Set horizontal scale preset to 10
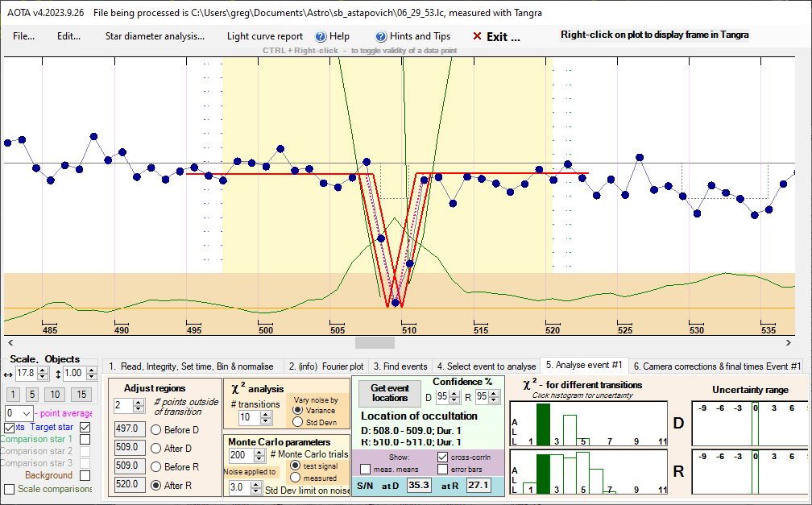This screenshot has width=812, height=505. click(x=54, y=395)
